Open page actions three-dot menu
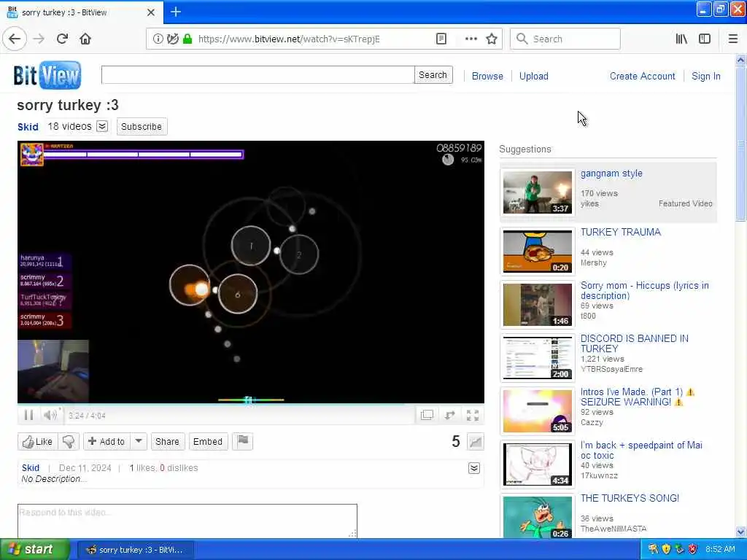747x560 pixels. pyautogui.click(x=471, y=39)
